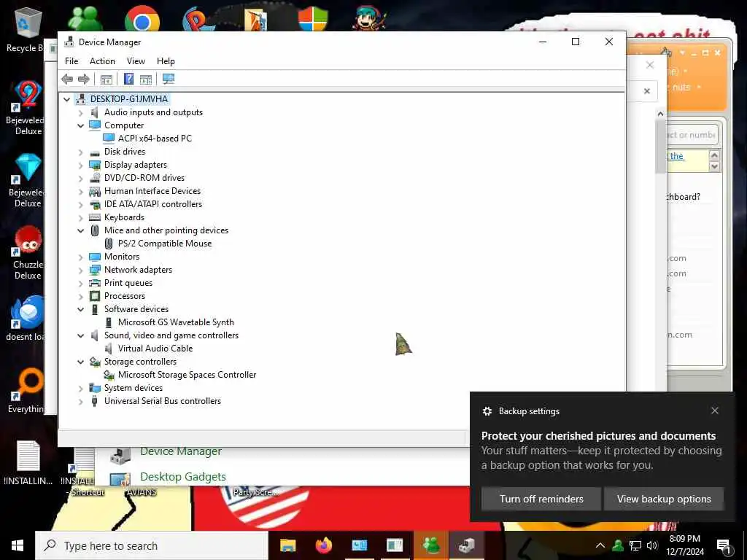The height and width of the screenshot is (560, 747).
Task: Select Microsoft GS Wavetable Synth device
Action: 176,322
